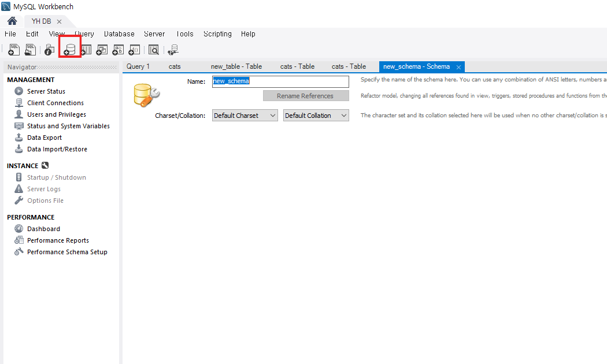607x364 pixels.
Task: Open the View menu
Action: coord(57,34)
